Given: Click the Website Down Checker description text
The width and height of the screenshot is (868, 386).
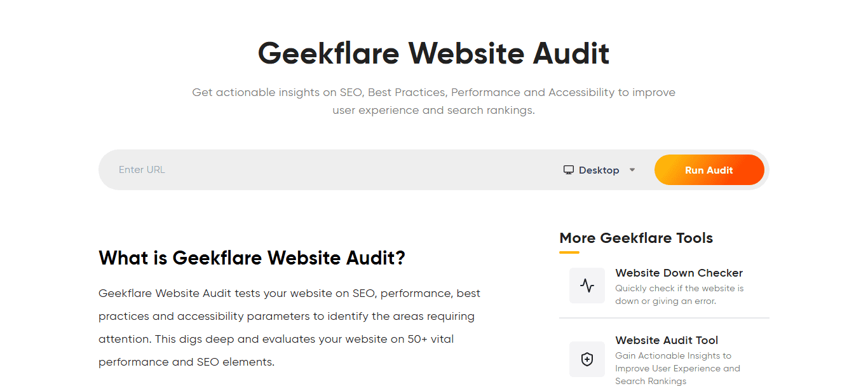Looking at the screenshot, I should [679, 294].
